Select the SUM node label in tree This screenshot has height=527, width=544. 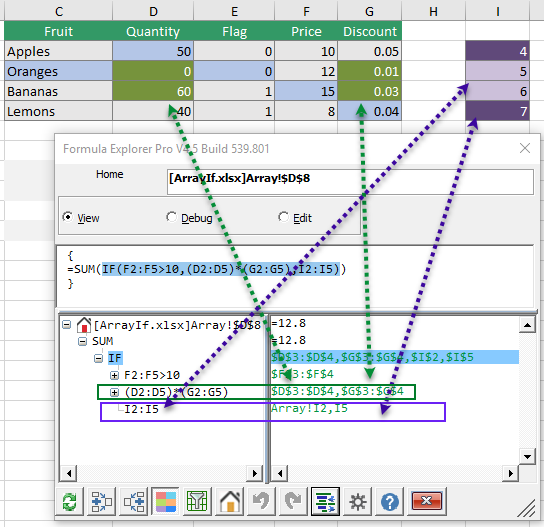102,341
